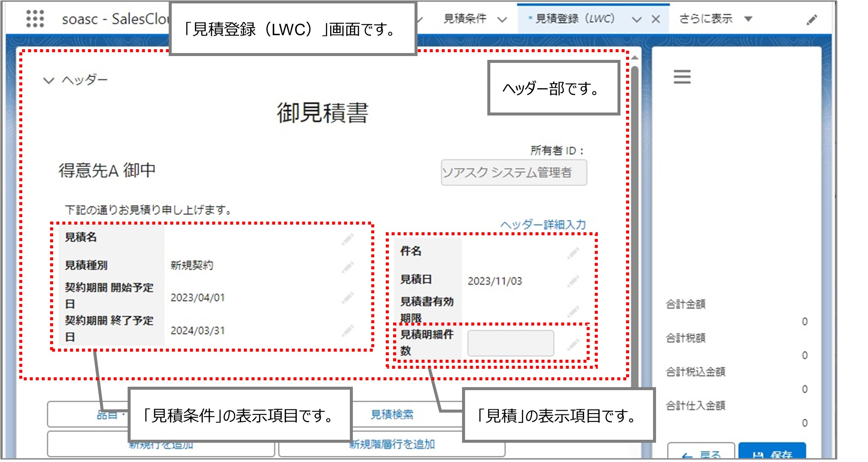Open the App Launcher waffle icon
Viewport: 868px width, 462px height.
36,18
